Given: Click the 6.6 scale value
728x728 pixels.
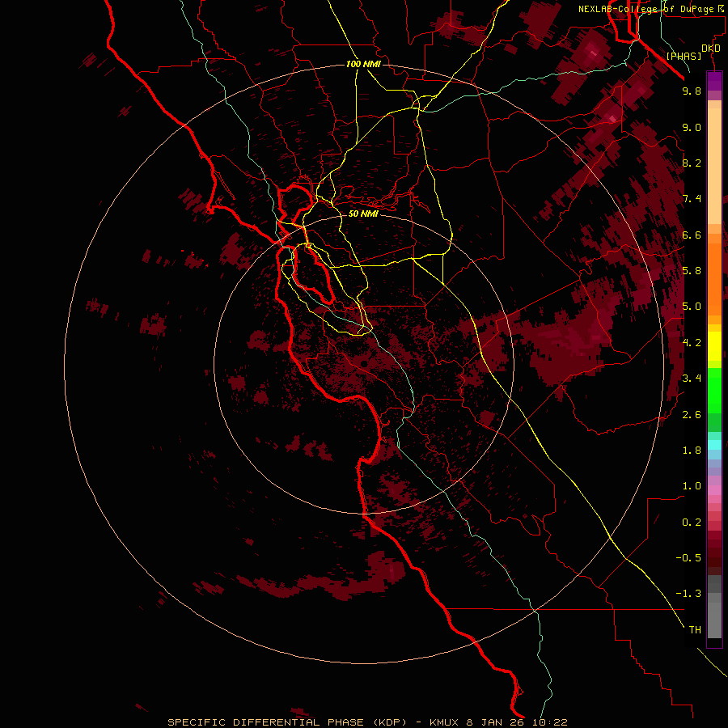Looking at the screenshot, I should (692, 235).
